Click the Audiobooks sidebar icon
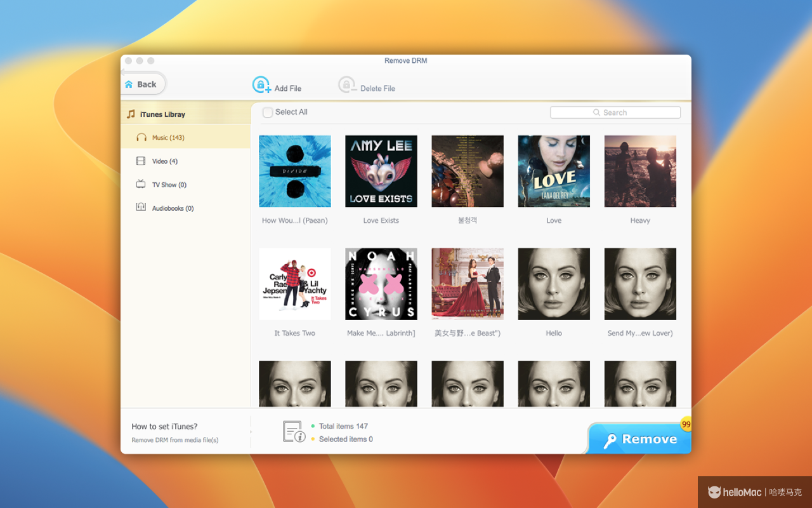 [141, 208]
